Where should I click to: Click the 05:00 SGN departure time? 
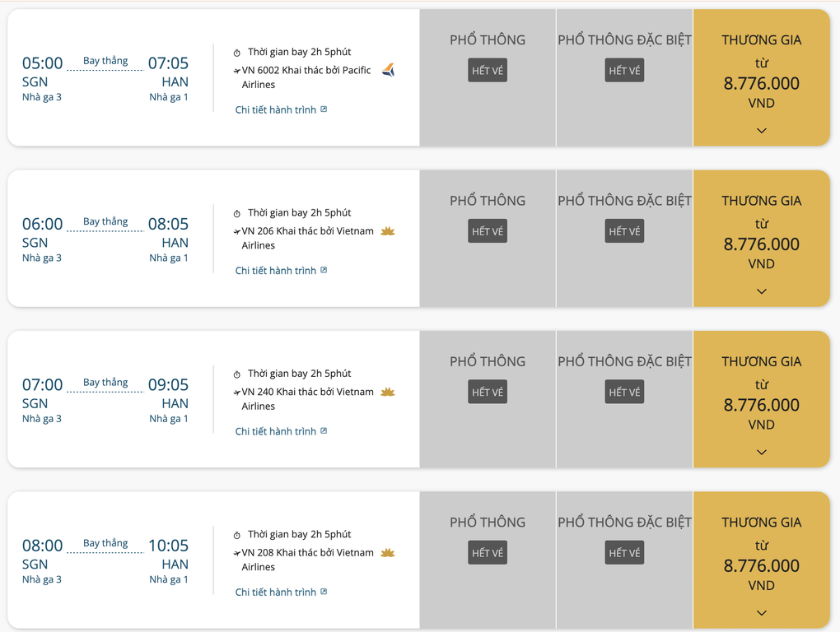42,63
